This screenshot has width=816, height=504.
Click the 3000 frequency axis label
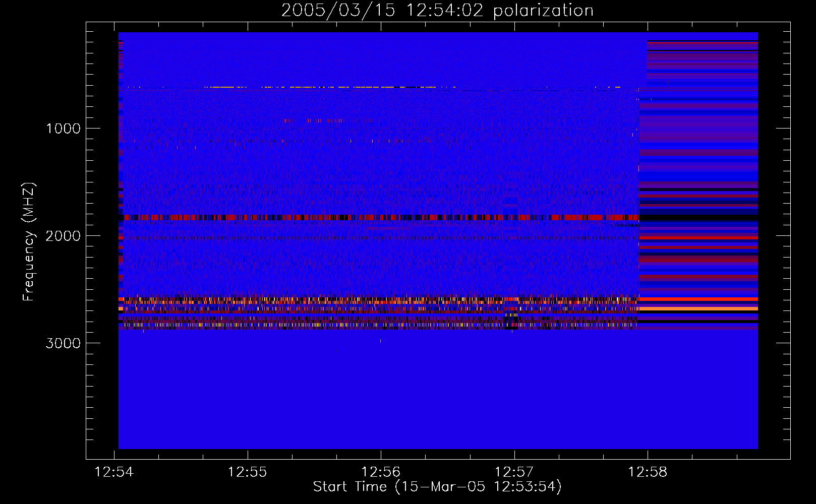pos(63,343)
